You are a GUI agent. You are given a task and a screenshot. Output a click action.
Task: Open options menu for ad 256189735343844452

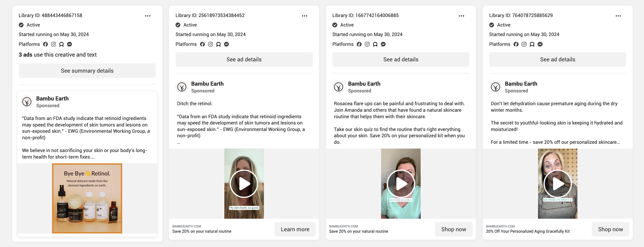point(304,16)
